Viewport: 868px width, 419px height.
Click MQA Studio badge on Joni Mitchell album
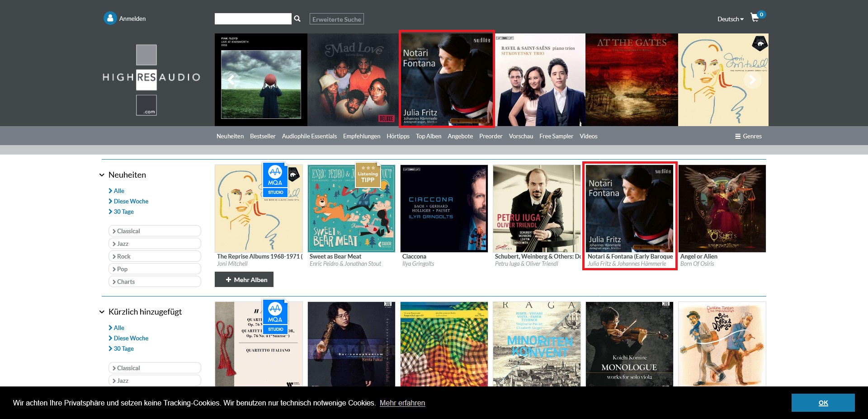coord(275,179)
